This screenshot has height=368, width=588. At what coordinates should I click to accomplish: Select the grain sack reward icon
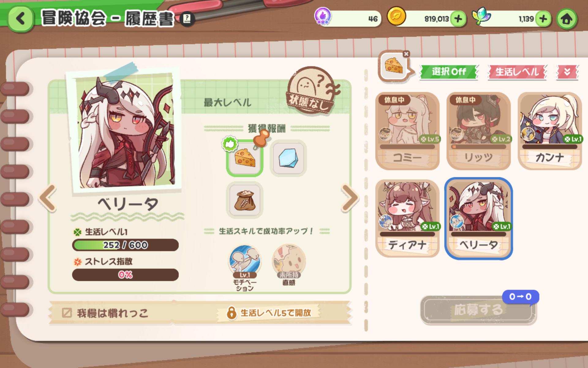[244, 200]
